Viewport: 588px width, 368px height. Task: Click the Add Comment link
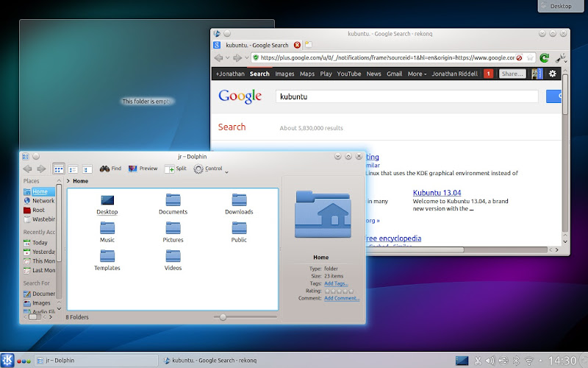(342, 298)
